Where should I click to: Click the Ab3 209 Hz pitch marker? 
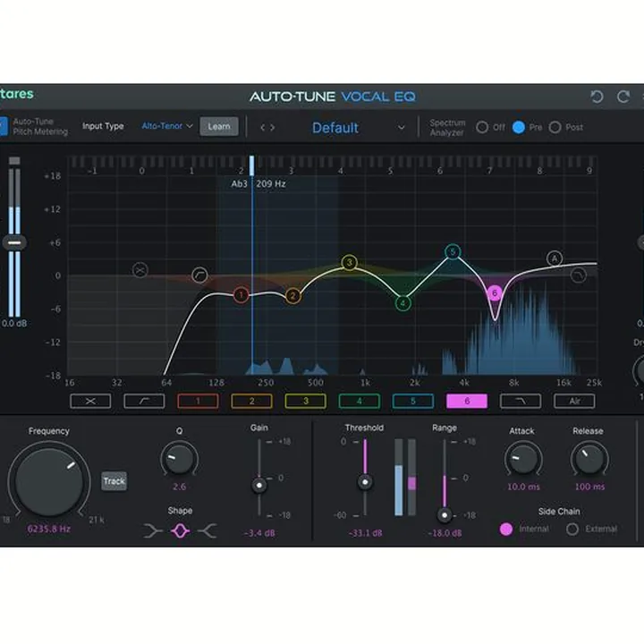[258, 184]
